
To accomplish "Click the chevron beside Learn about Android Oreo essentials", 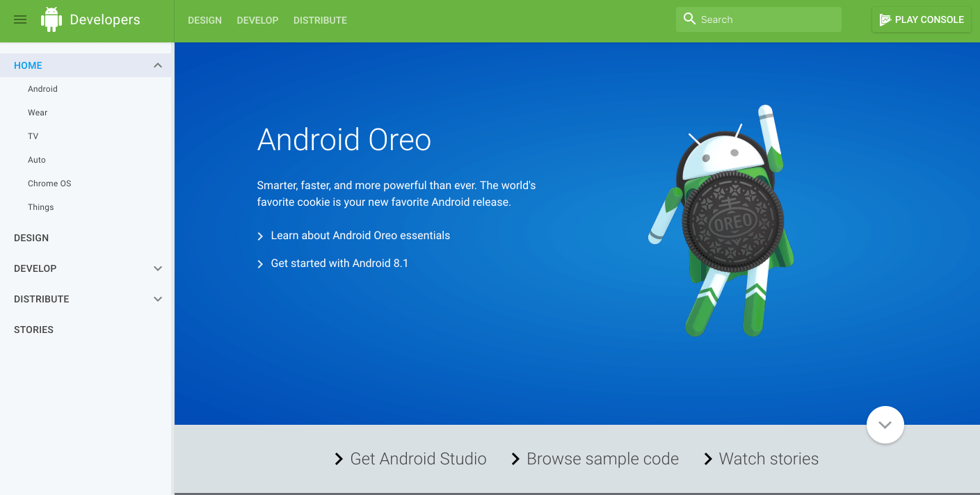I will [260, 235].
